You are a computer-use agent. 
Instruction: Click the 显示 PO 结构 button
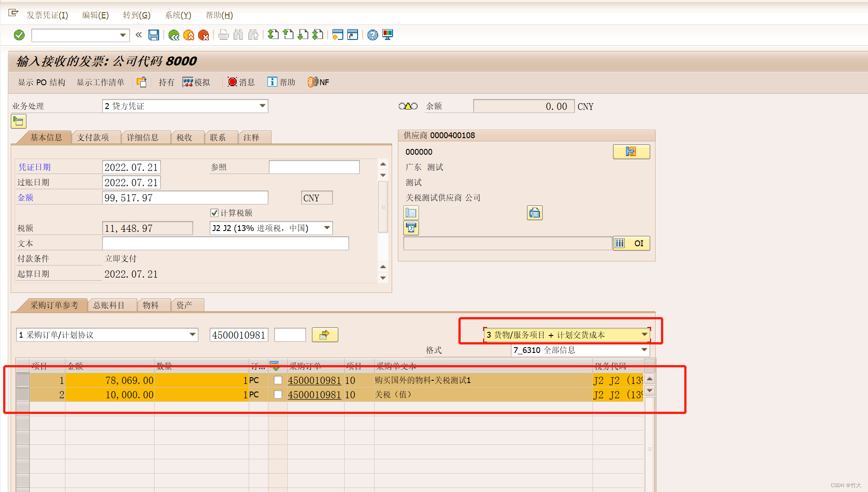[x=41, y=82]
